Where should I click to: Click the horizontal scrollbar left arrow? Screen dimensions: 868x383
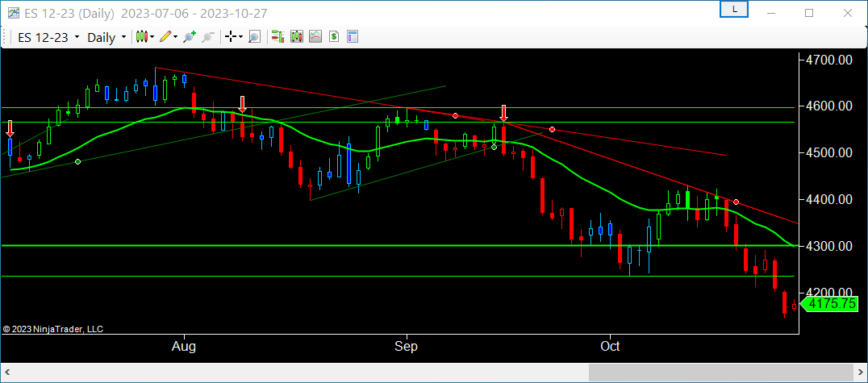[x=8, y=373]
